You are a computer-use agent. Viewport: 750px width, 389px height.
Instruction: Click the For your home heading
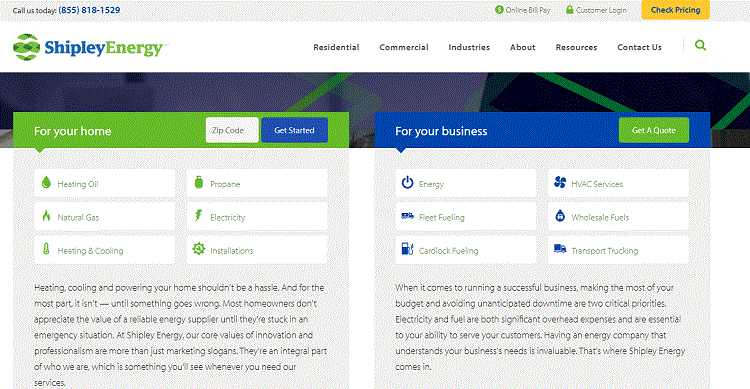tap(73, 131)
